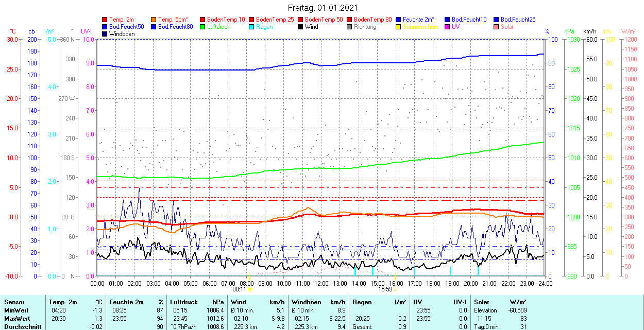
Task: Select the black Wind legend swatch
Action: [301, 27]
